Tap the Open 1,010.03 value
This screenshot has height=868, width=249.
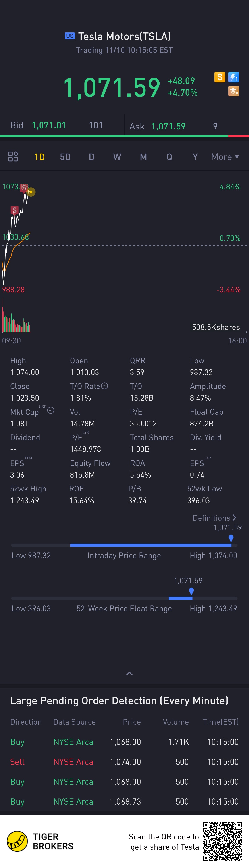84,372
